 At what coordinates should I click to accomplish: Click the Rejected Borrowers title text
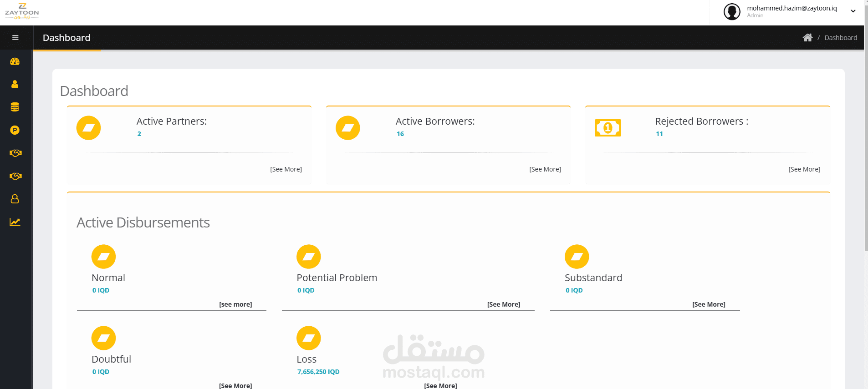[x=701, y=121]
